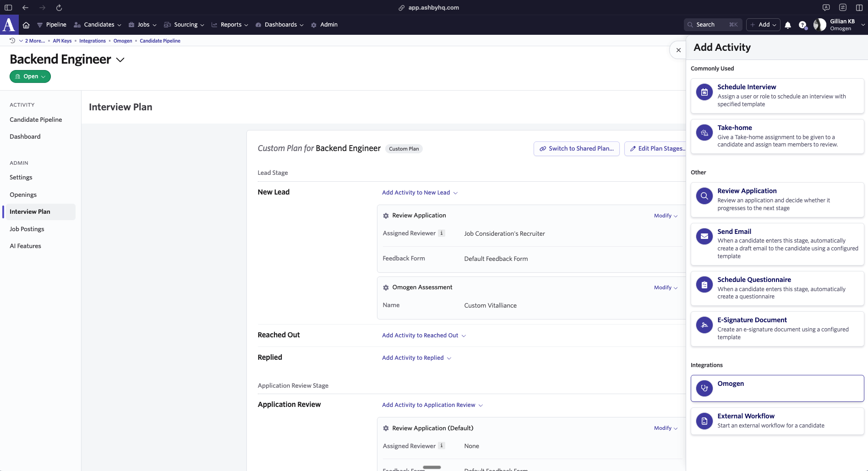Viewport: 868px width, 471px height.
Task: Click the Omogen integration icon
Action: click(704, 388)
